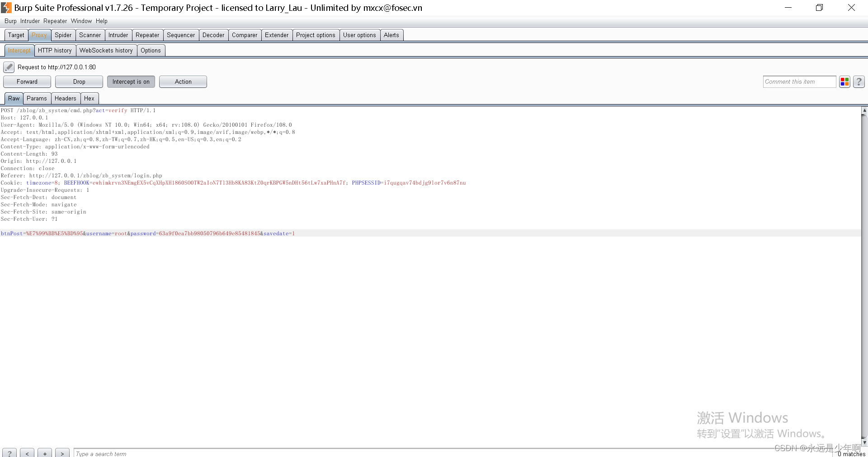The image size is (868, 457).
Task: Switch to the Sequencer tab
Action: (x=181, y=35)
